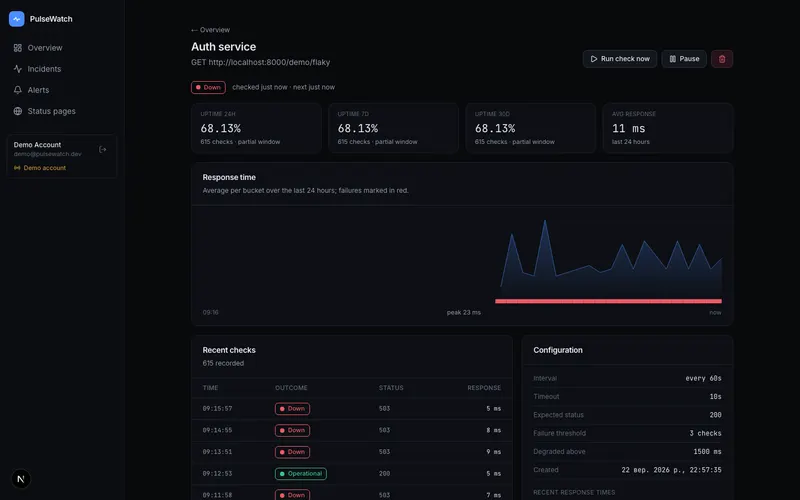
Task: Click the OUTCOME column header
Action: 291,388
